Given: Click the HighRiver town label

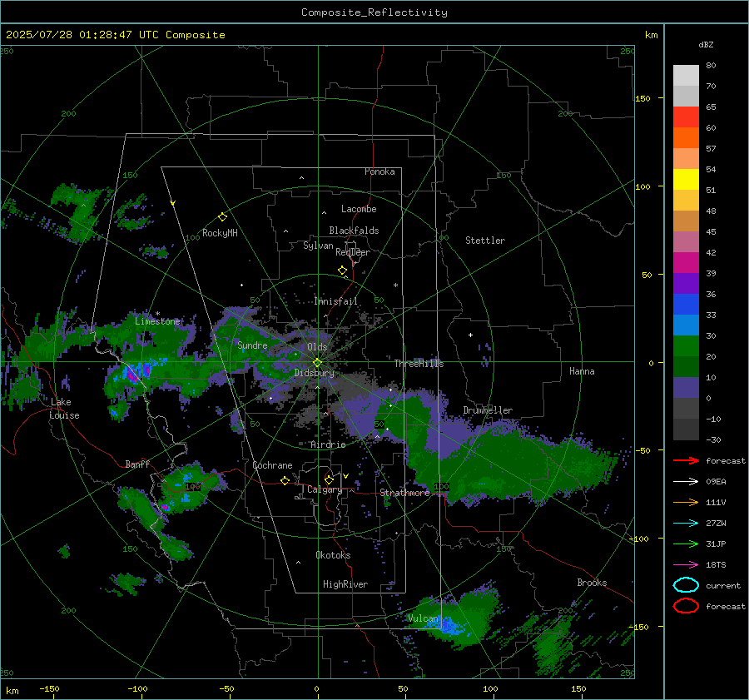Looking at the screenshot, I should click(345, 584).
